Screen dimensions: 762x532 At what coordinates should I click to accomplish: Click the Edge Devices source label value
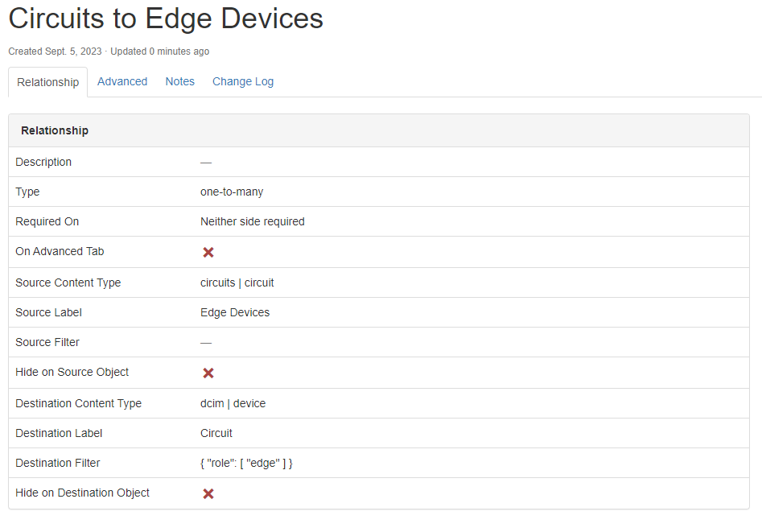tap(235, 312)
